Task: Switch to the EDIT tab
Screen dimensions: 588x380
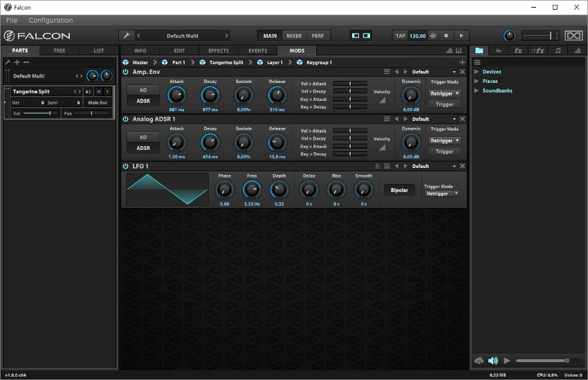Action: point(179,50)
